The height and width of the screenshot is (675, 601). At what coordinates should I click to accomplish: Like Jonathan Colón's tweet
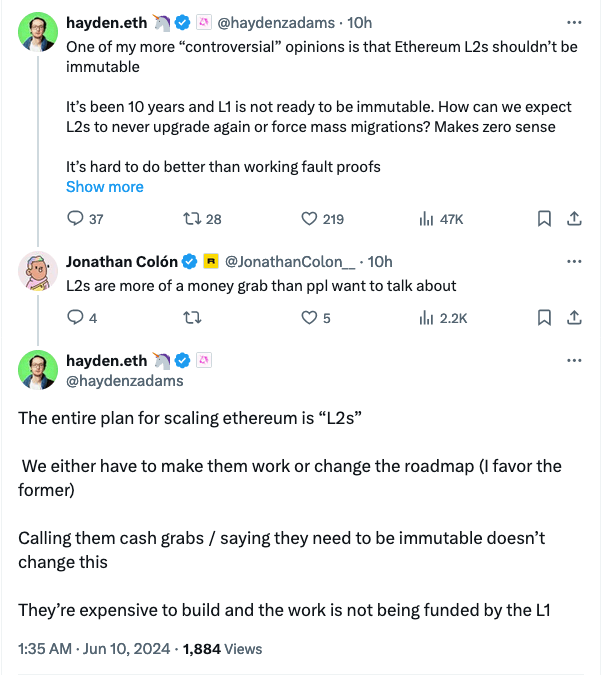point(309,318)
